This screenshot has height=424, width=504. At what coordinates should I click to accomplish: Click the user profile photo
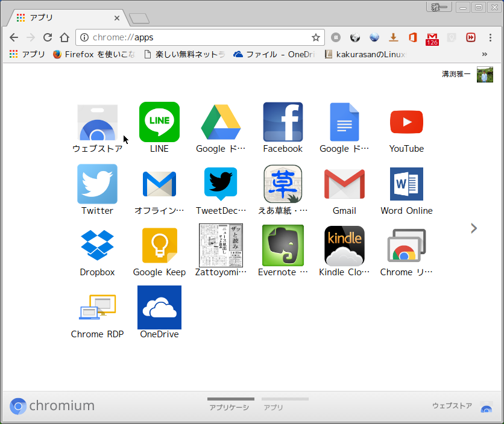[485, 75]
